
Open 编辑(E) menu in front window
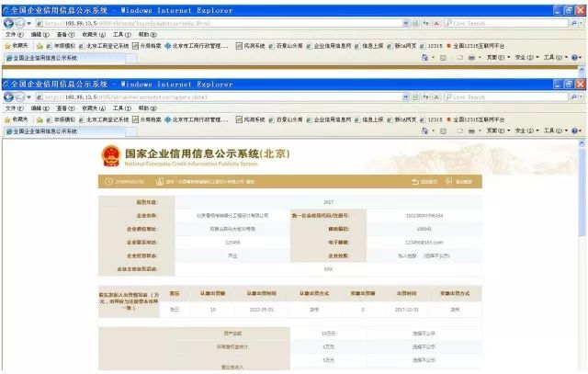40,108
